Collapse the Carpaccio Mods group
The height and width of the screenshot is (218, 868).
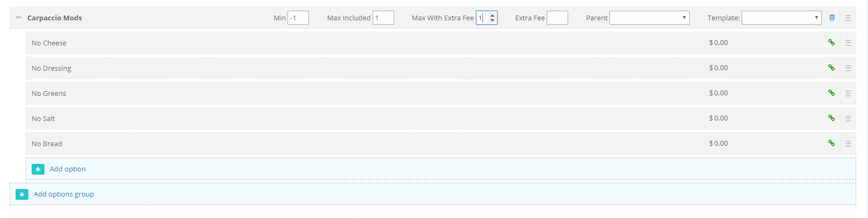coord(18,18)
